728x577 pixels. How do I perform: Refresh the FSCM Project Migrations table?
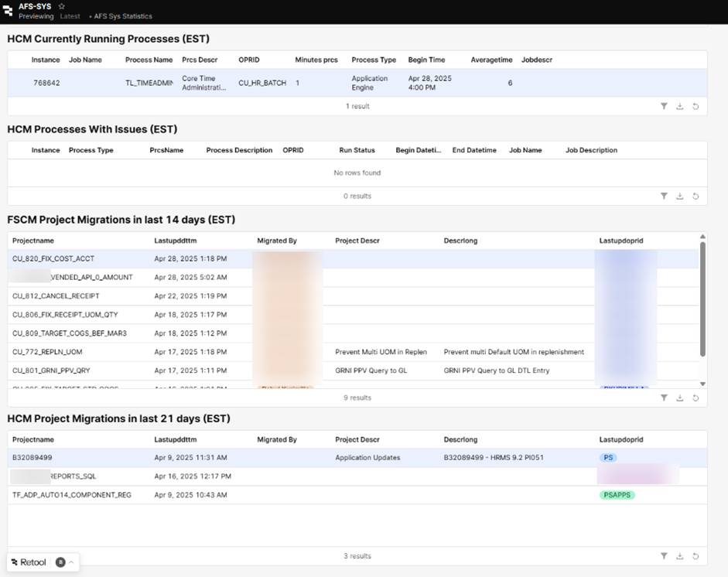(x=696, y=398)
